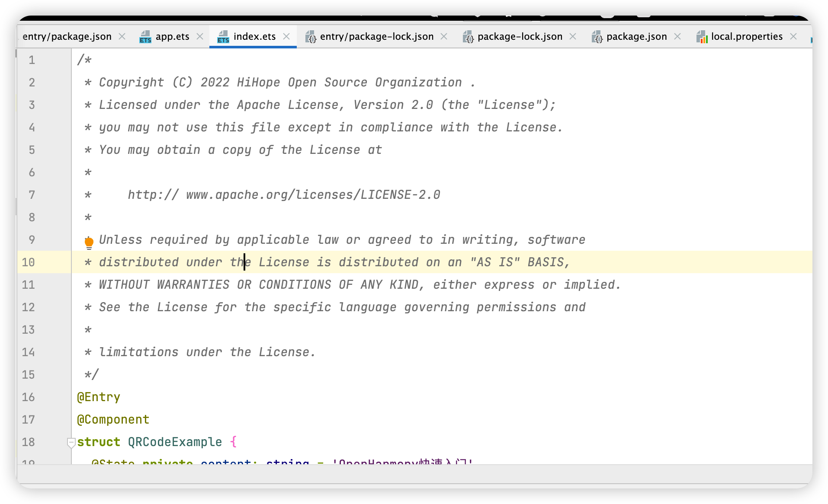Click line number 10 in the gutter
Image resolution: width=828 pixels, height=504 pixels.
(28, 262)
